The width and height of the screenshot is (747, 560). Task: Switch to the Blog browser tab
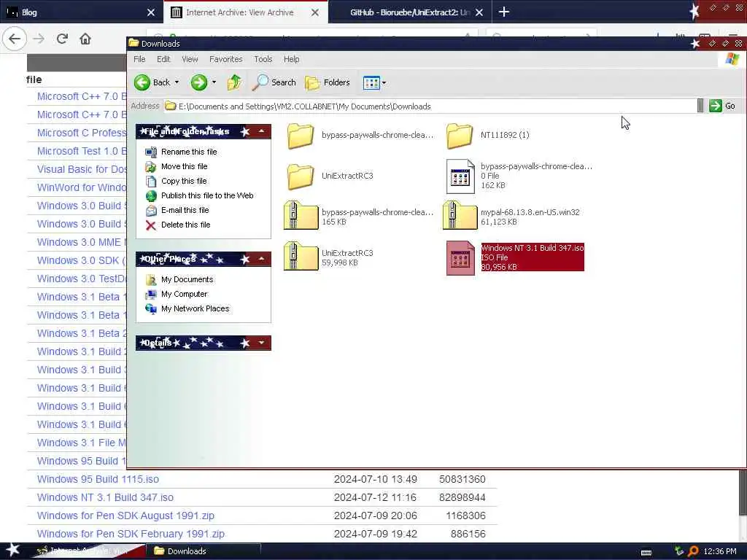click(81, 12)
